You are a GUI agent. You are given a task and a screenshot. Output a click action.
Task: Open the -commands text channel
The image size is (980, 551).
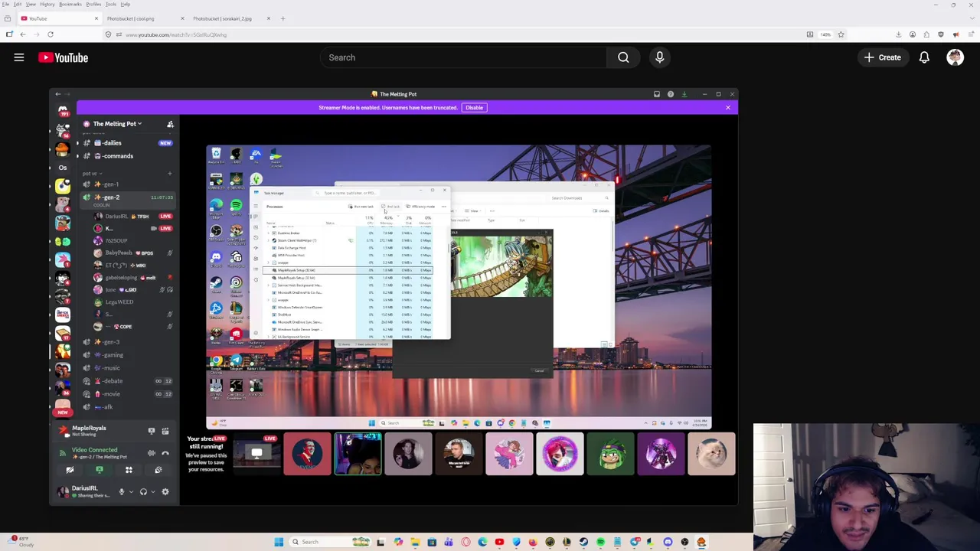coord(127,156)
